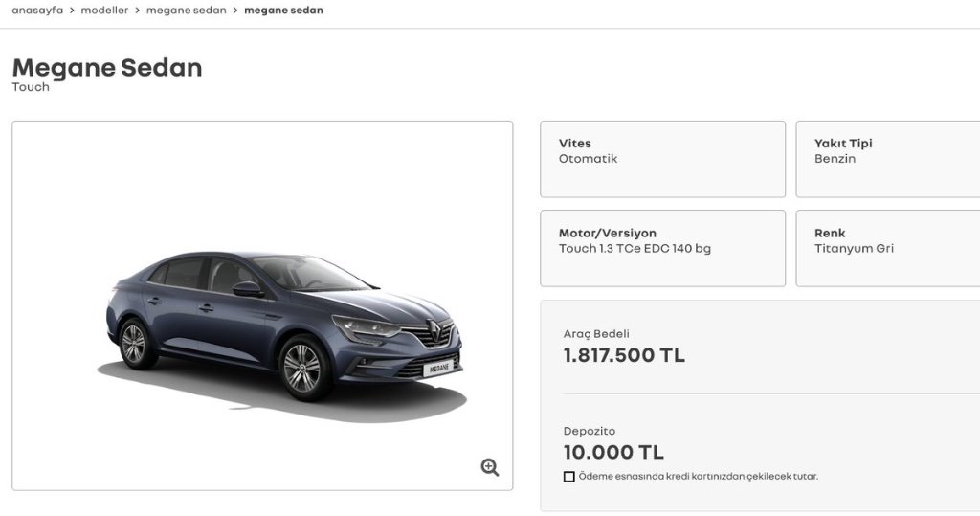Tick the deposit payment confirmation checkbox

[x=568, y=477]
